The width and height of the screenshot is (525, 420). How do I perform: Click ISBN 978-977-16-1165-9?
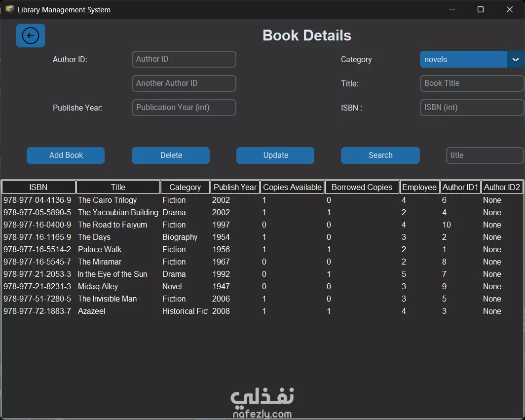coord(37,237)
